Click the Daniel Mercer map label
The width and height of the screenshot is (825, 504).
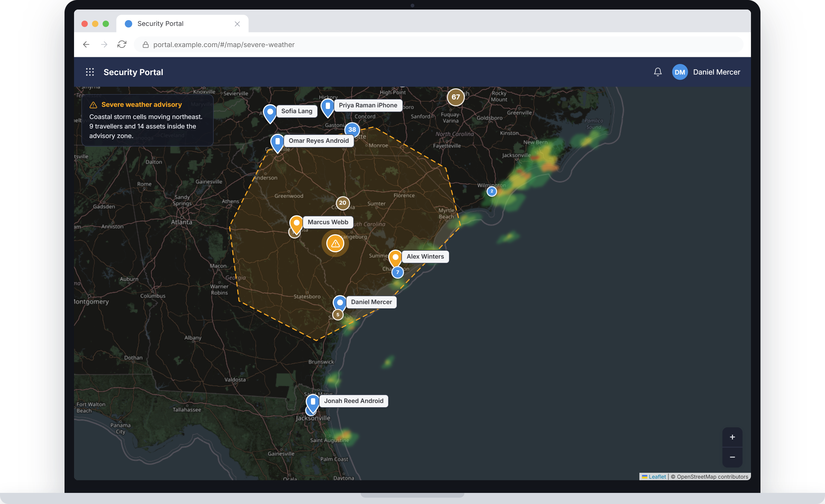tap(371, 302)
